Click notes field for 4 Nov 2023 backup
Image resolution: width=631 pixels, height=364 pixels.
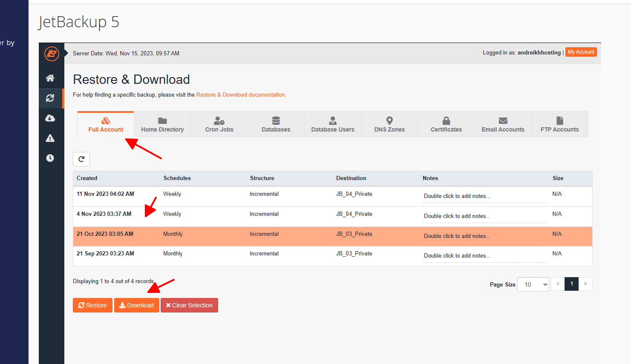484,216
